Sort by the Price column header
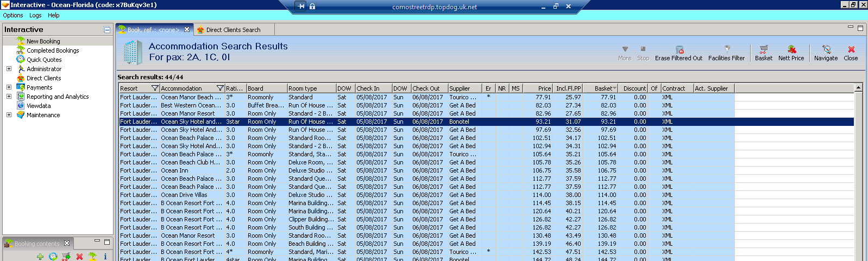 pyautogui.click(x=538, y=88)
